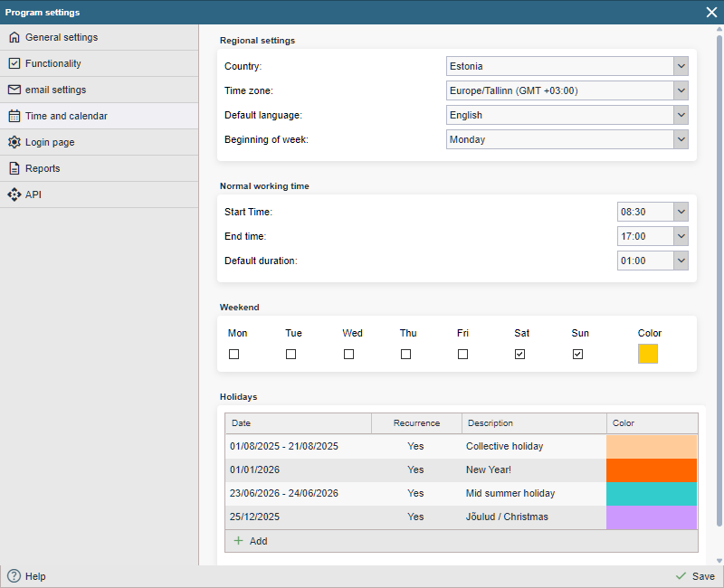This screenshot has width=724, height=588.
Task: Save the program settings
Action: 695,576
